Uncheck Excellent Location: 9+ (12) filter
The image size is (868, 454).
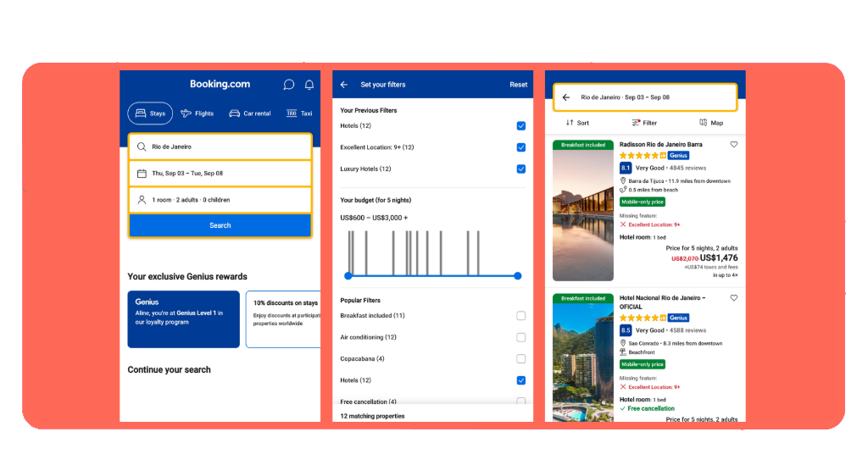pos(521,147)
